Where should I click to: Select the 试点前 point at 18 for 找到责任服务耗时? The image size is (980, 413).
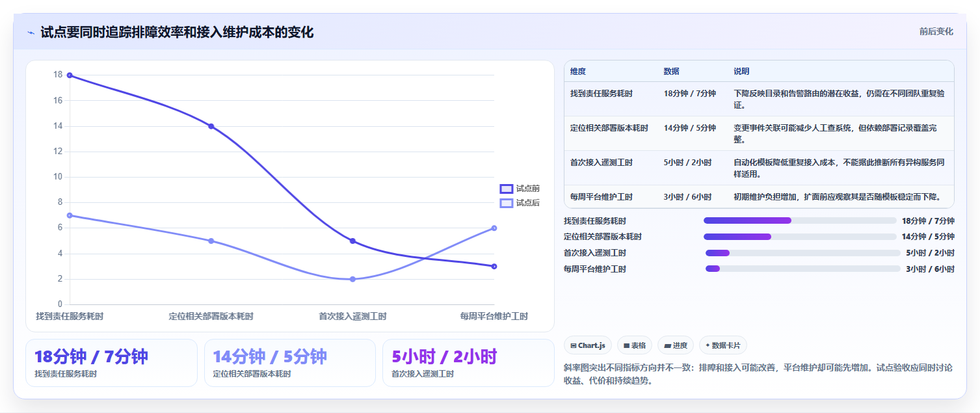pos(70,75)
